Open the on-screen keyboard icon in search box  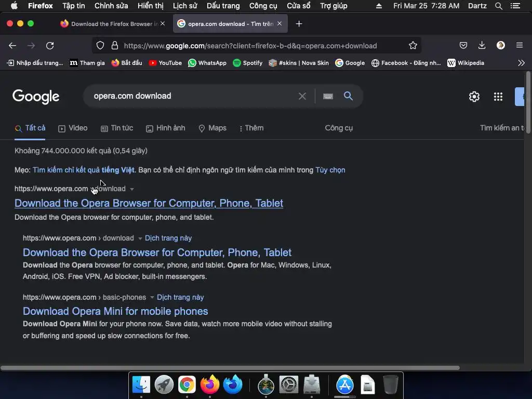(x=328, y=96)
